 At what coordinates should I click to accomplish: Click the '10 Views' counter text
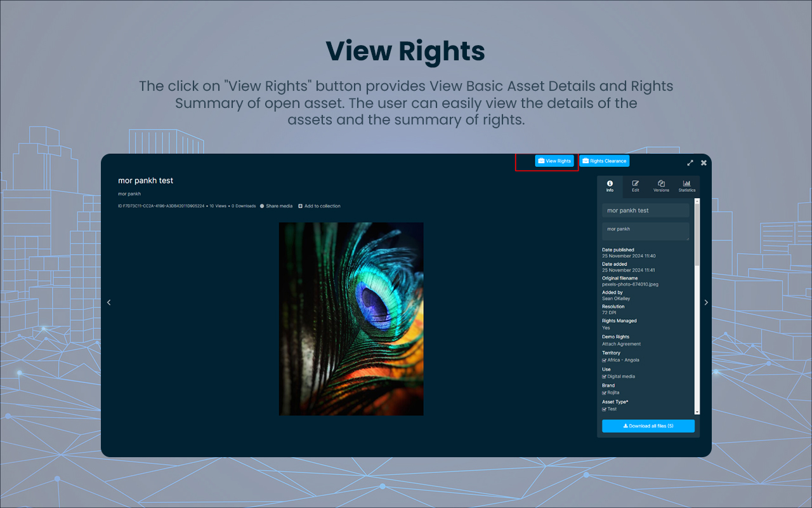coord(218,206)
